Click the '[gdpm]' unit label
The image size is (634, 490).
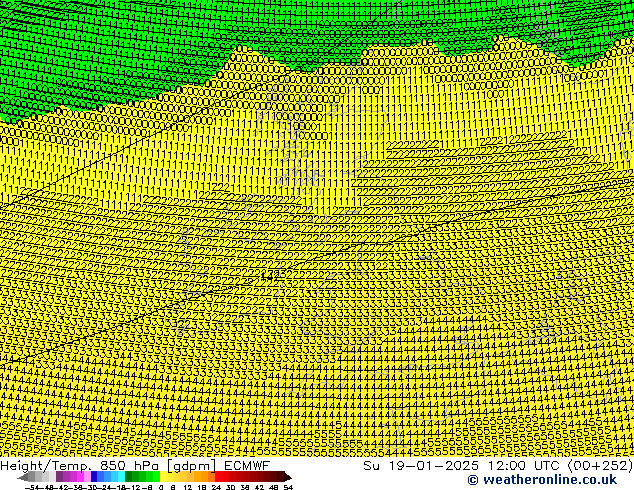[193, 466]
